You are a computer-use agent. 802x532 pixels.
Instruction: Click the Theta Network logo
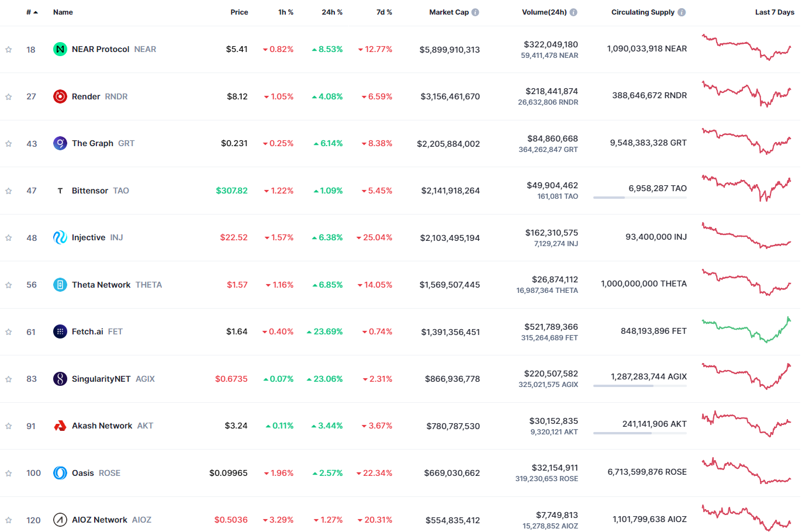coord(60,285)
